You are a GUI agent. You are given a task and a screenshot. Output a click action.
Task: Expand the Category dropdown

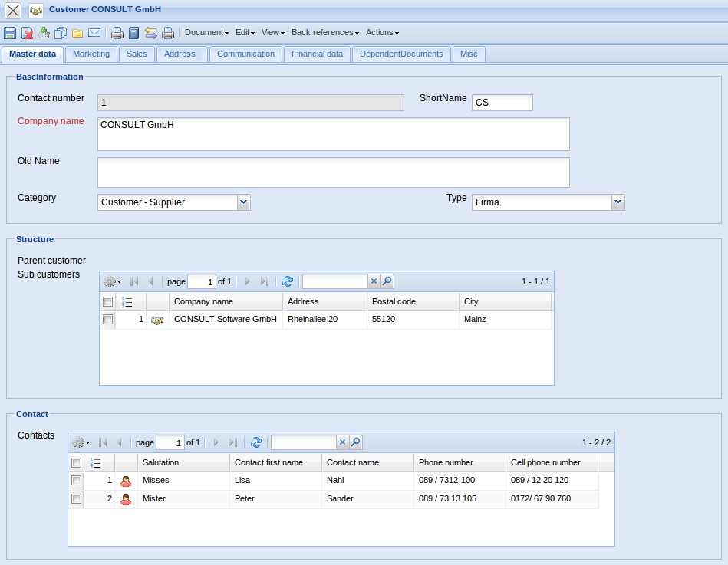[243, 202]
